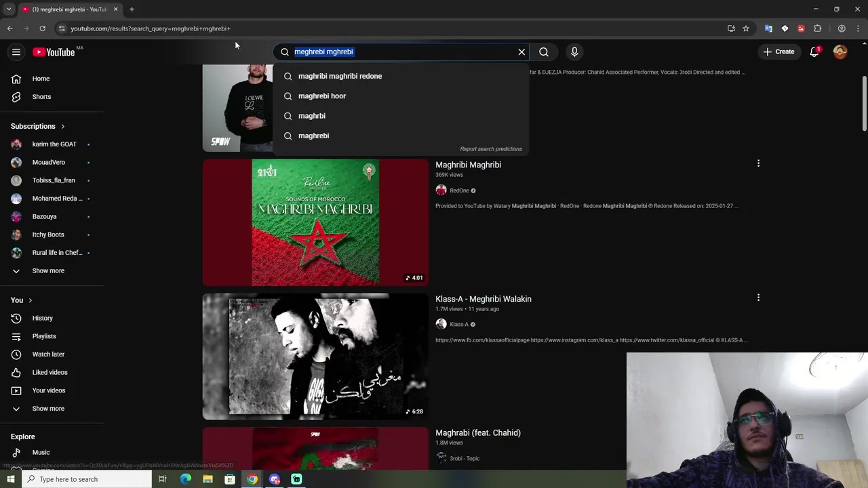Open Klass-A - Meghribi Walakin title
The height and width of the screenshot is (488, 868).
click(x=484, y=299)
